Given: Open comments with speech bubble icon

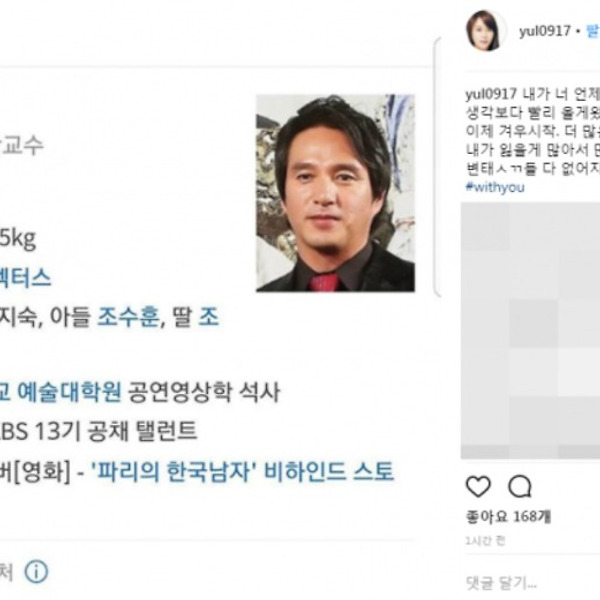Looking at the screenshot, I should [520, 487].
